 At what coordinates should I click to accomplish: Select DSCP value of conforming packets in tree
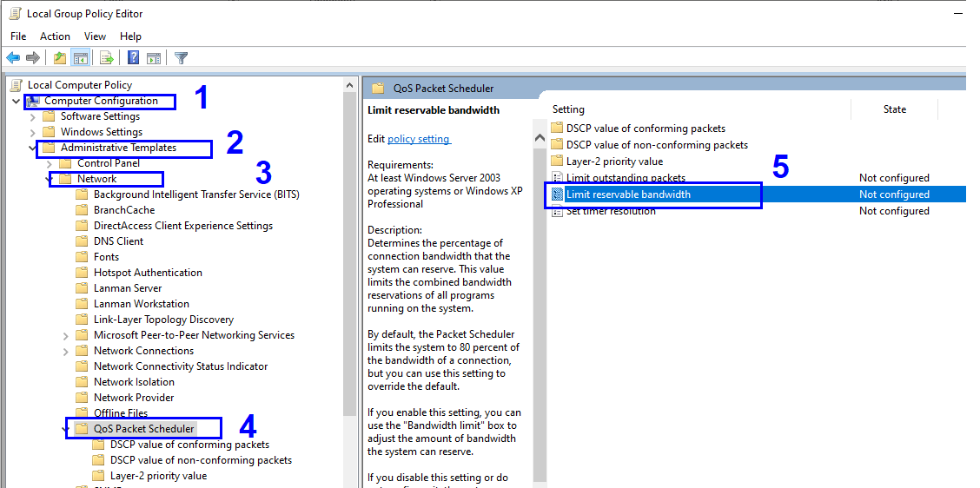190,445
